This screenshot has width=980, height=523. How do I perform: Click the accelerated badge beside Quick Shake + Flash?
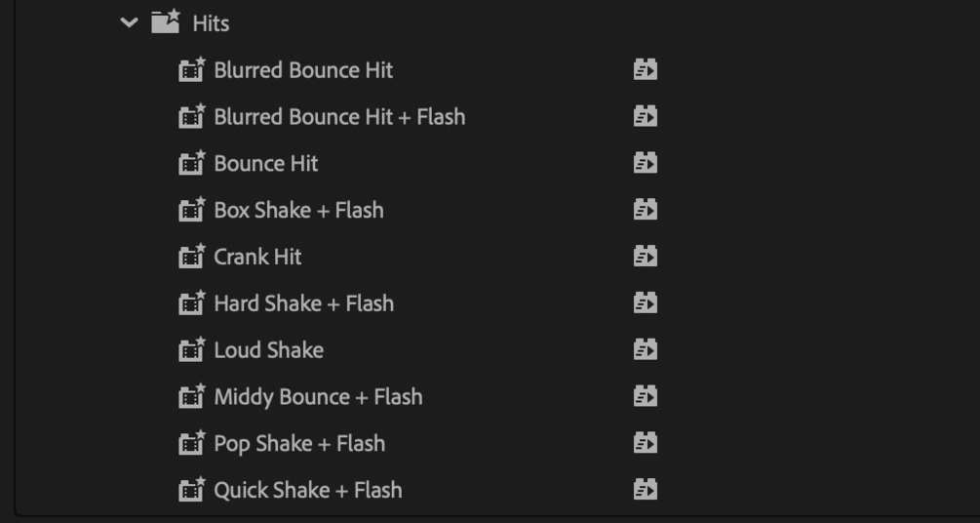tap(645, 490)
